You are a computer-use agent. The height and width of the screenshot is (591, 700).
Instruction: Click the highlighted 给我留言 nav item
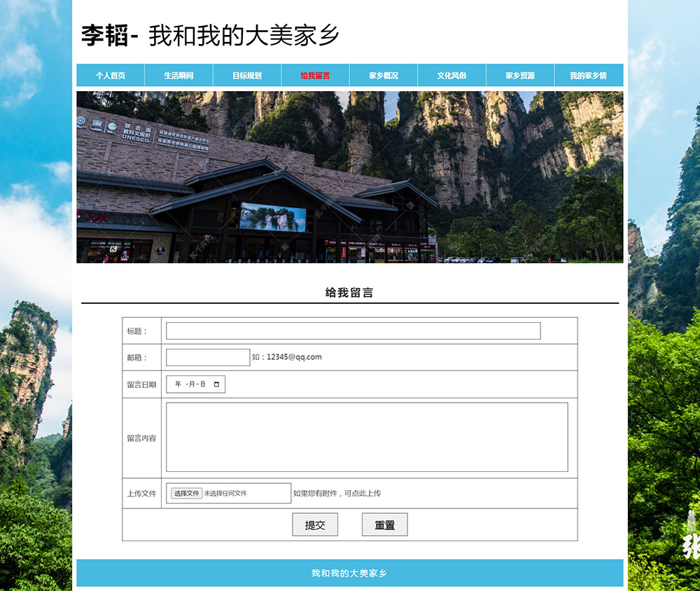315,76
